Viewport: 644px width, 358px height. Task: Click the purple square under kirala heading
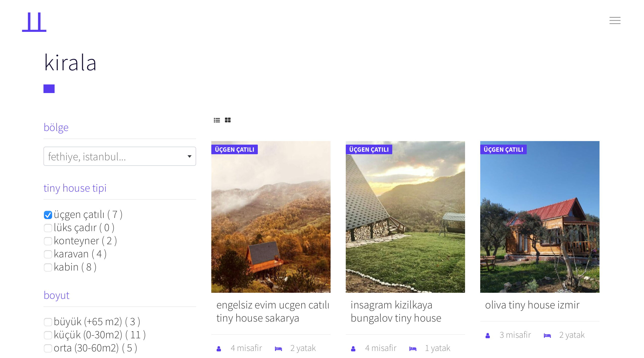[49, 89]
